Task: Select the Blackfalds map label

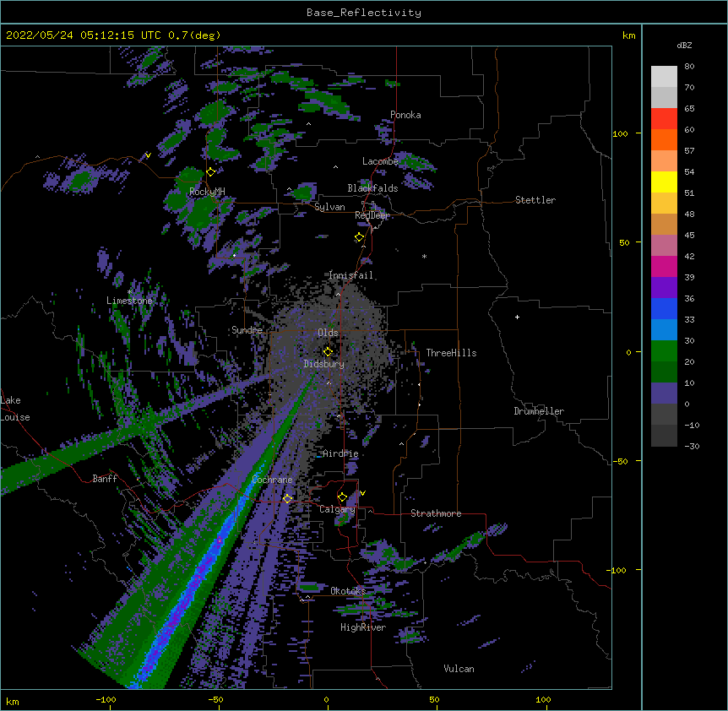Action: click(372, 188)
